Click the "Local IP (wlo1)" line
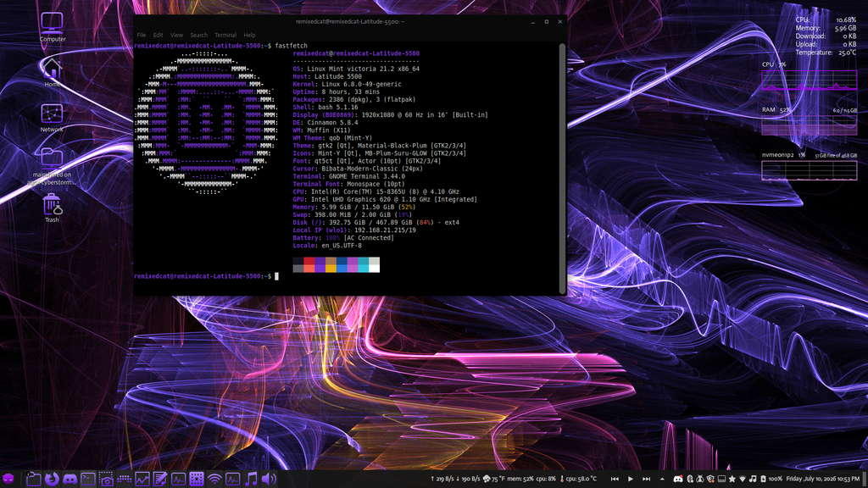This screenshot has width=868, height=488. (x=354, y=230)
